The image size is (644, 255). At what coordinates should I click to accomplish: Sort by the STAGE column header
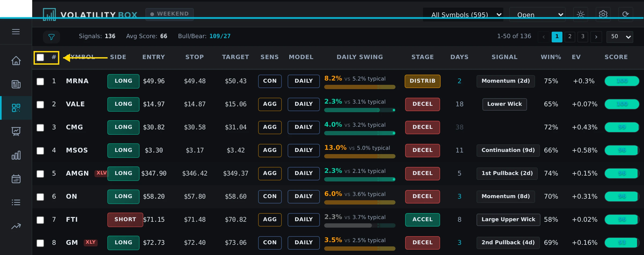423,57
